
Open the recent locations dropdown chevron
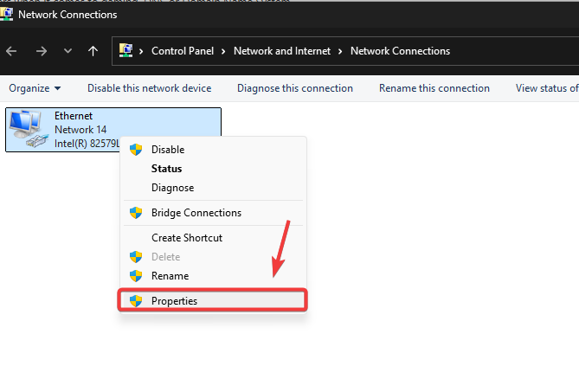point(68,51)
